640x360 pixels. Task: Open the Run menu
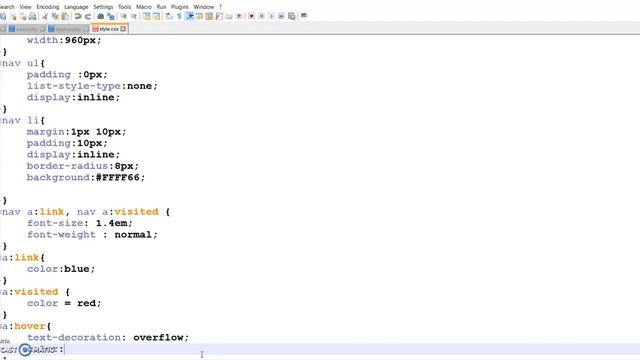(161, 7)
